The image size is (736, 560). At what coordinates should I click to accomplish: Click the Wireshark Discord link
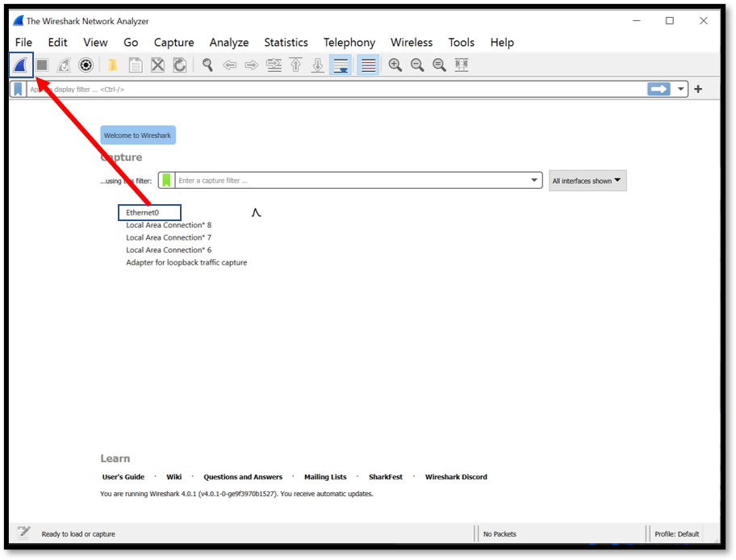tap(456, 477)
